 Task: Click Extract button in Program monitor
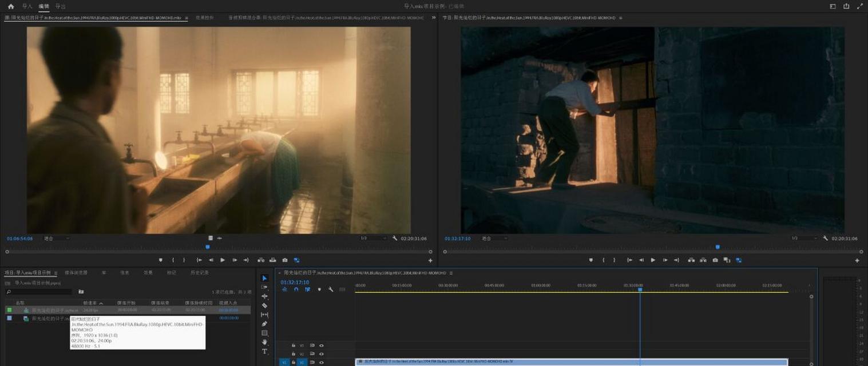pyautogui.click(x=703, y=260)
